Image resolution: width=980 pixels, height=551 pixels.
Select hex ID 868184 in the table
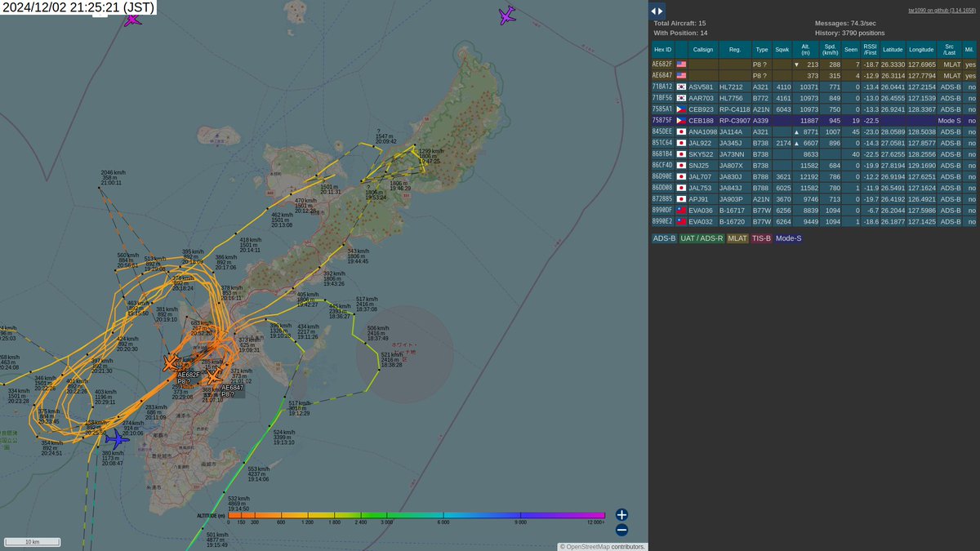point(661,153)
